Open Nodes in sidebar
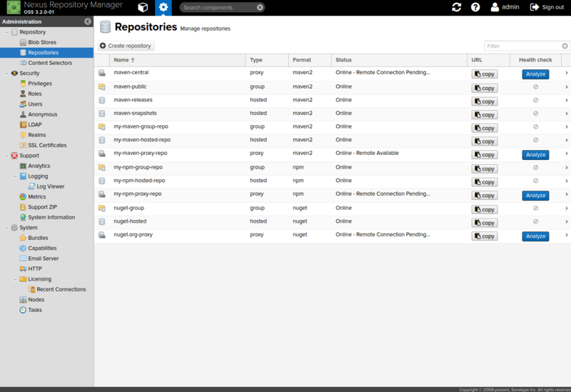The width and height of the screenshot is (571, 392). tap(36, 299)
